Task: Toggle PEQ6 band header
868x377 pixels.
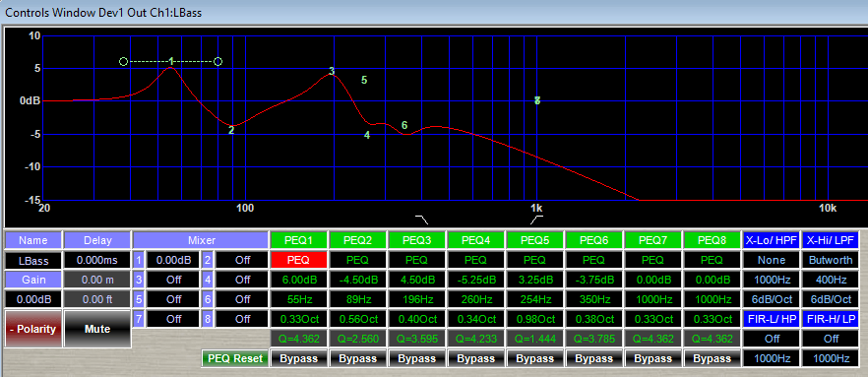Action: [x=594, y=240]
